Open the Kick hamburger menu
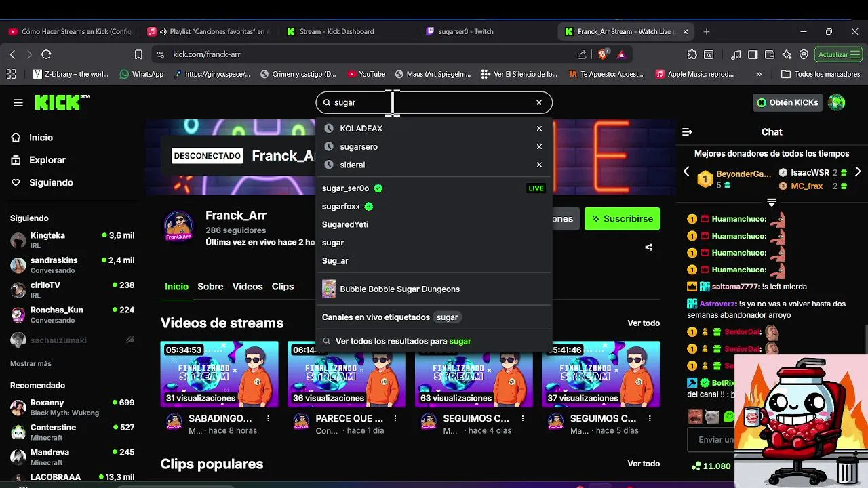868x488 pixels. pos(18,103)
